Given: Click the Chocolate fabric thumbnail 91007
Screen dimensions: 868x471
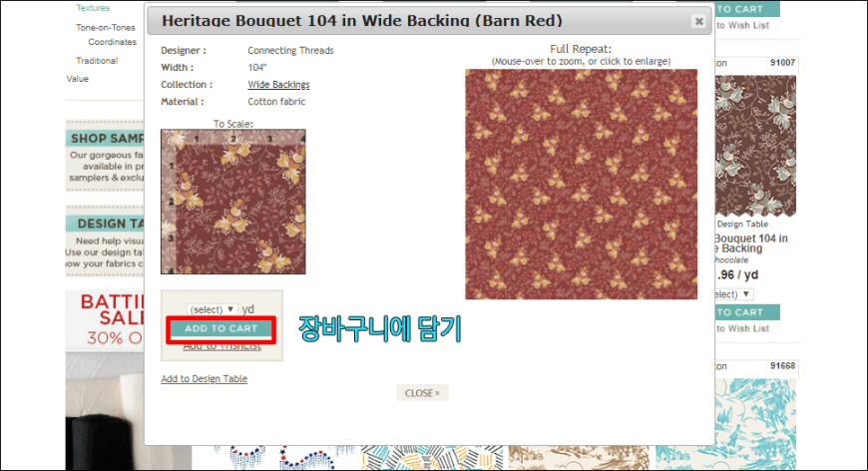Looking at the screenshot, I should [x=755, y=145].
